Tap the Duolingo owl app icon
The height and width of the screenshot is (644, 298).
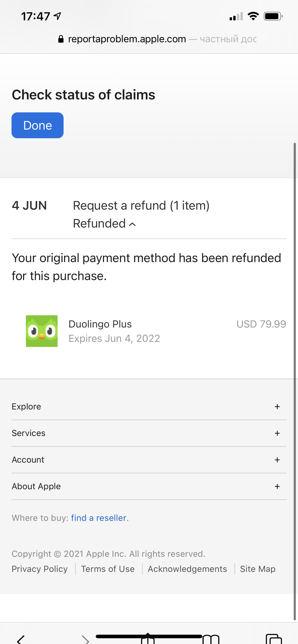(x=42, y=331)
